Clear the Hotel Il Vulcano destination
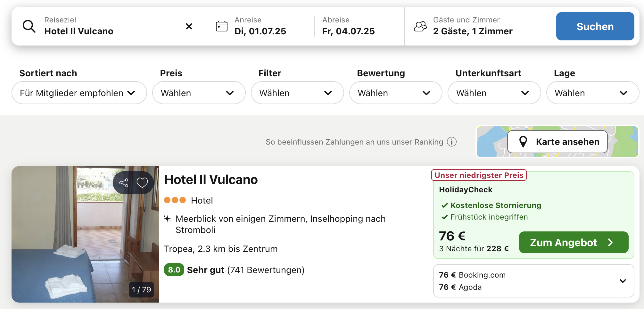 tap(189, 26)
